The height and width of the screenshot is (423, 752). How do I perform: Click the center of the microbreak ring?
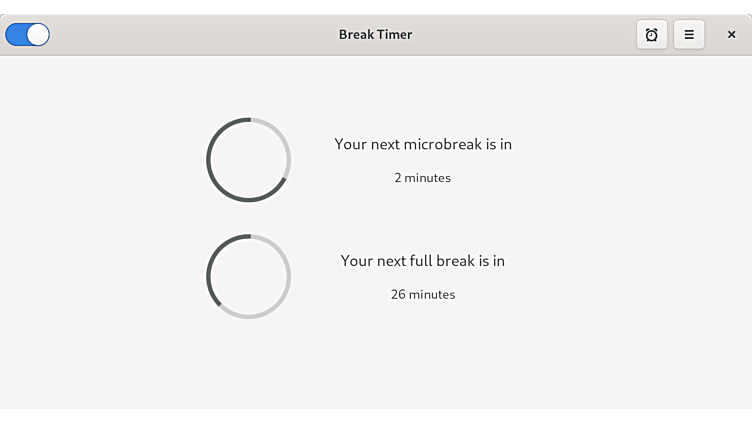click(248, 160)
